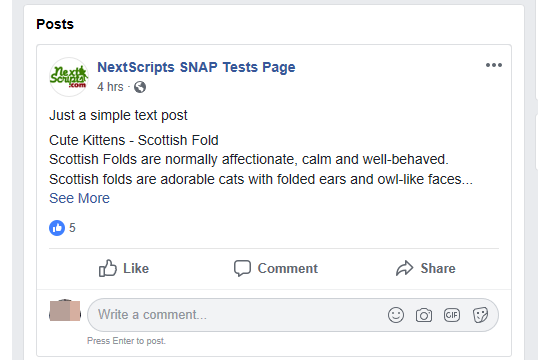Post a GIF using GIF icon
The width and height of the screenshot is (550, 360).
tap(452, 315)
